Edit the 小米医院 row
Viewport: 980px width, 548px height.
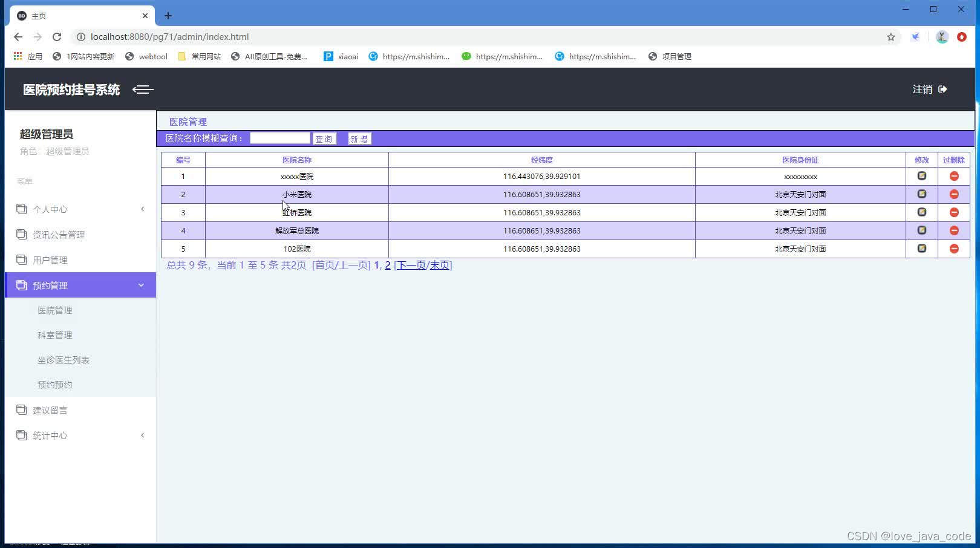(x=921, y=194)
